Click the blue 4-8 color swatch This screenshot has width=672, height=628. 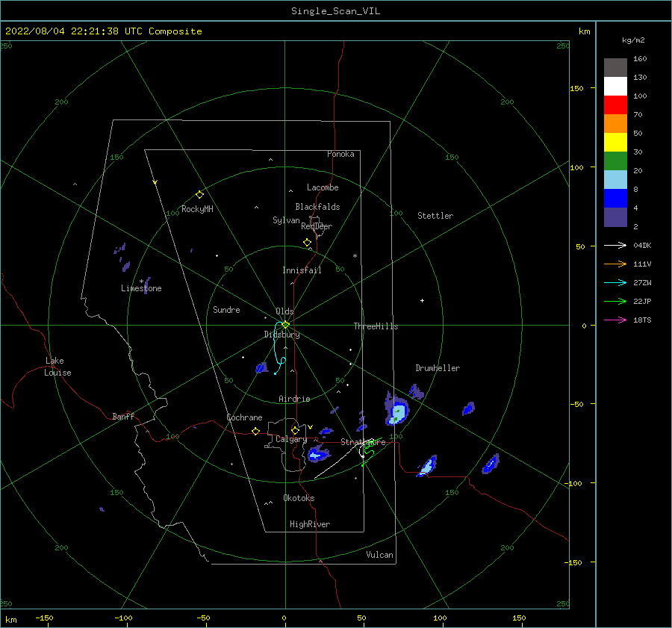click(615, 199)
